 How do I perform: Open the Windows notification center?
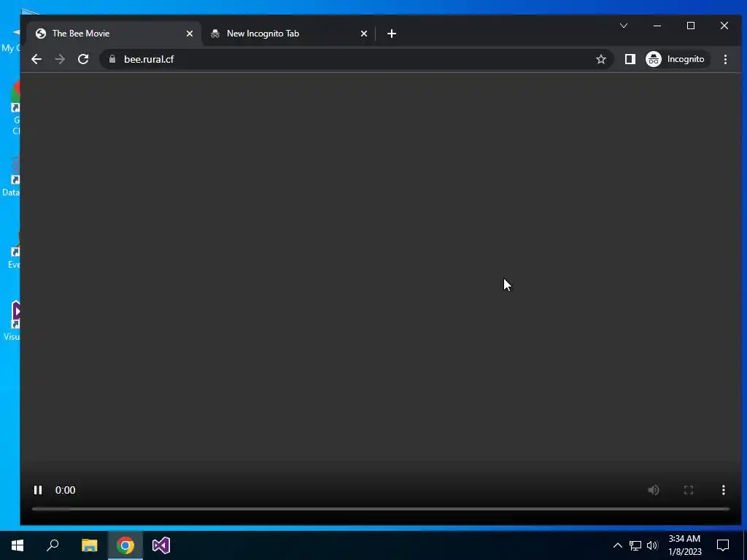click(x=723, y=545)
